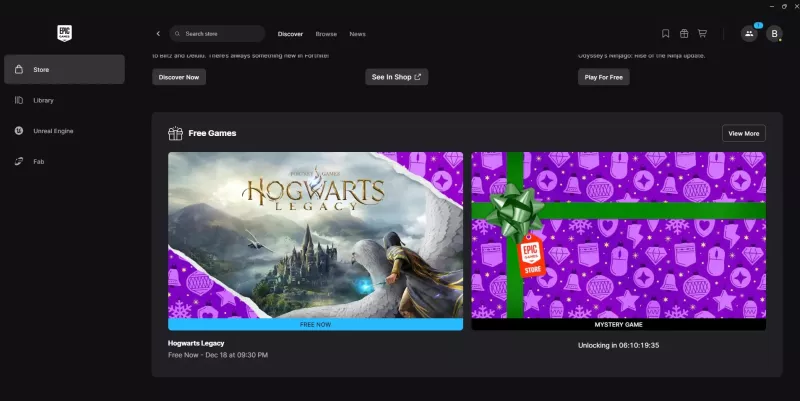Switch to the Browse tab

(326, 34)
